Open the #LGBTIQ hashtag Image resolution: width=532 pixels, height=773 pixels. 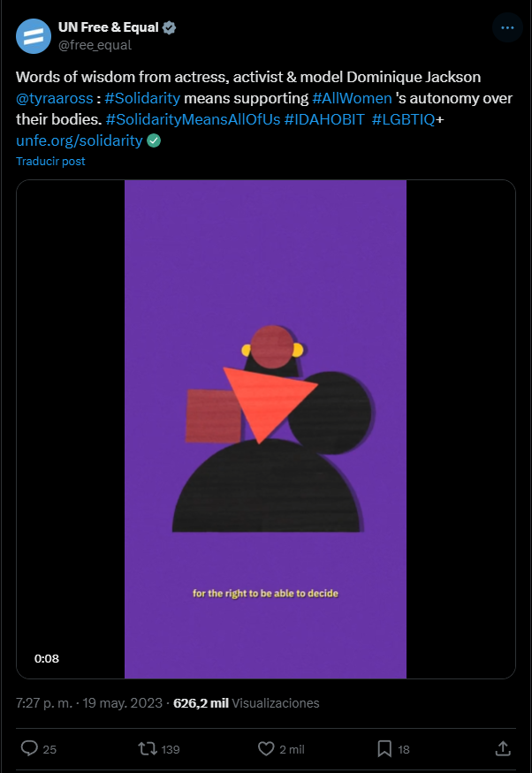click(403, 119)
